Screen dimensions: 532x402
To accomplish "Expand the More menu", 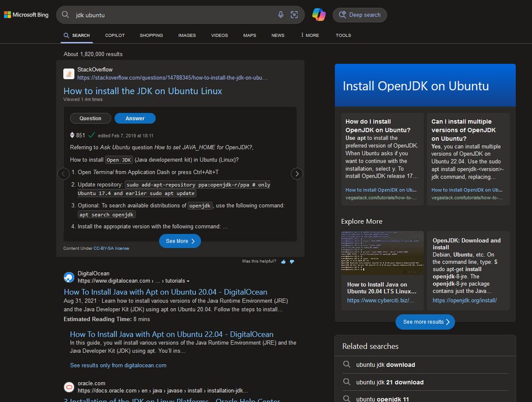I will 310,35.
